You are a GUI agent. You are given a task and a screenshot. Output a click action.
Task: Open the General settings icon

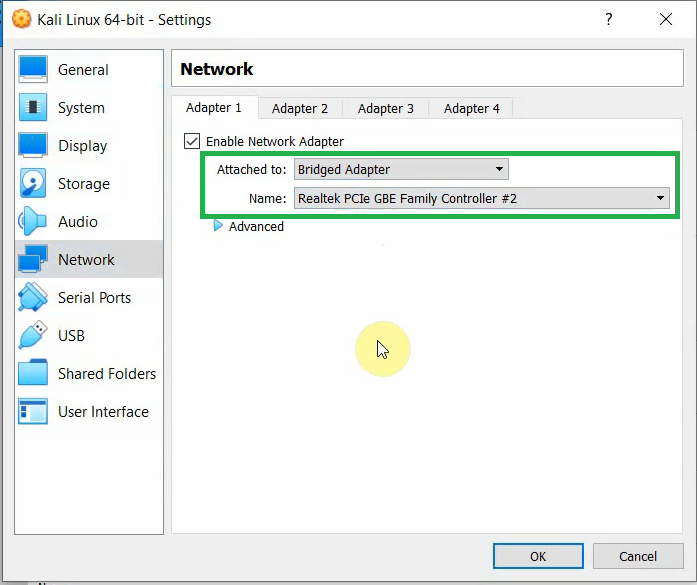click(x=32, y=69)
